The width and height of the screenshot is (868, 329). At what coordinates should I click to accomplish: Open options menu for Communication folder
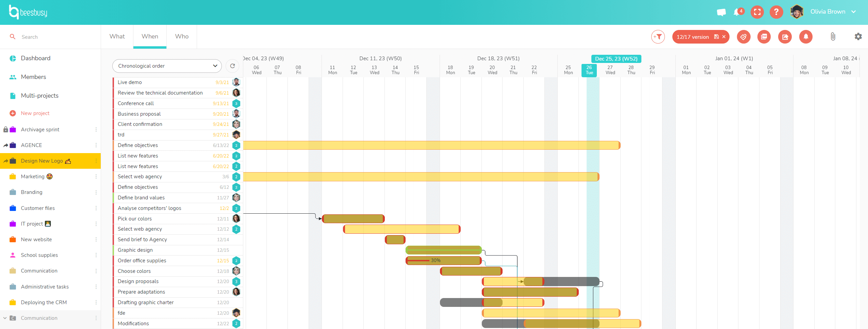[96, 318]
